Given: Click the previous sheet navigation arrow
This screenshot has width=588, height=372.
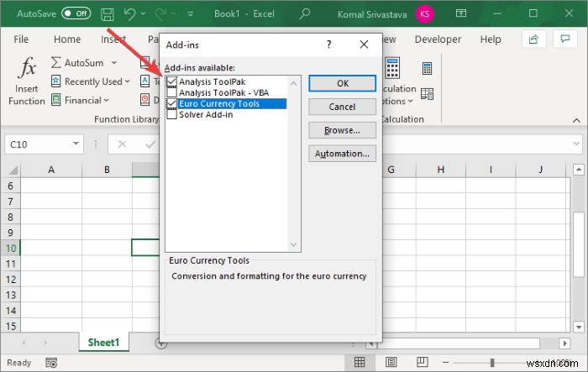Looking at the screenshot, I should (x=24, y=343).
